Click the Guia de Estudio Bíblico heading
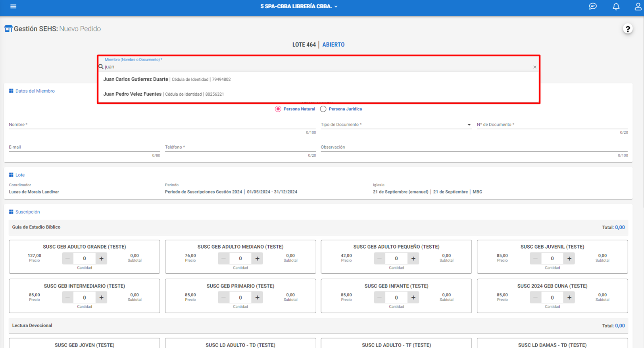The width and height of the screenshot is (644, 348). 36,227
